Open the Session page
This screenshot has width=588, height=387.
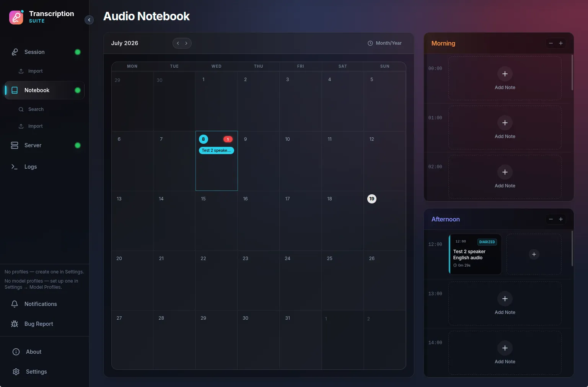point(44,52)
